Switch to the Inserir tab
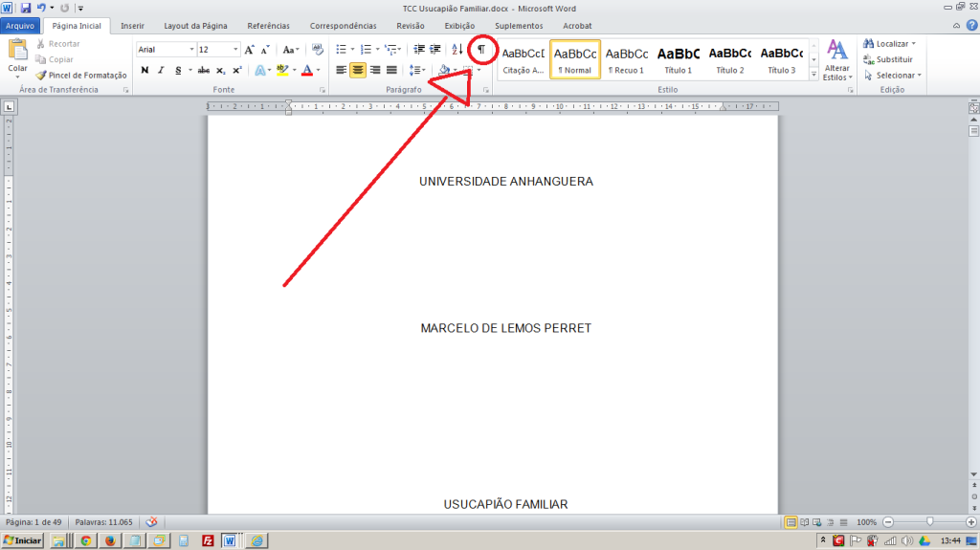Image resolution: width=980 pixels, height=550 pixels. [132, 26]
